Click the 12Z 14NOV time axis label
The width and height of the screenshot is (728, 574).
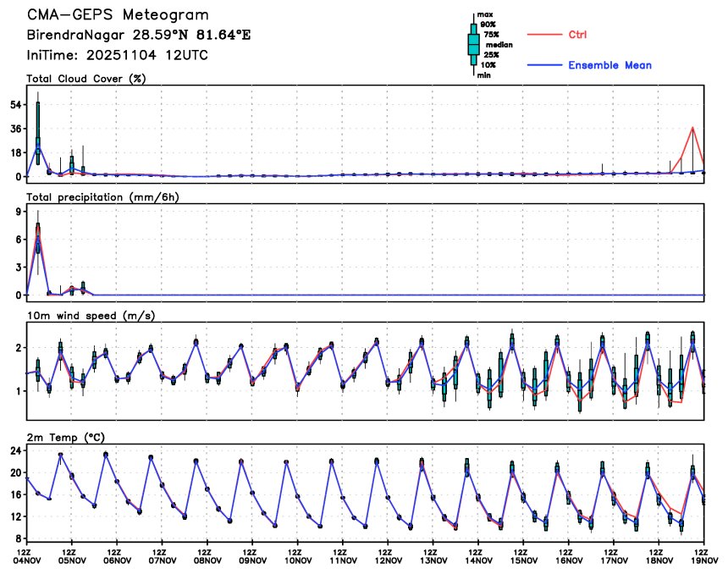pos(478,556)
